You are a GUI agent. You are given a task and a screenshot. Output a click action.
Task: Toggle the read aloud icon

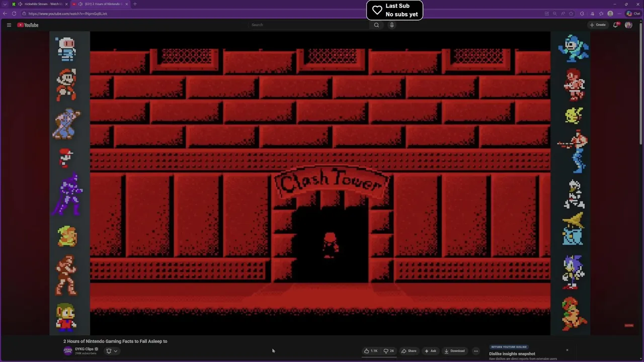(563, 14)
